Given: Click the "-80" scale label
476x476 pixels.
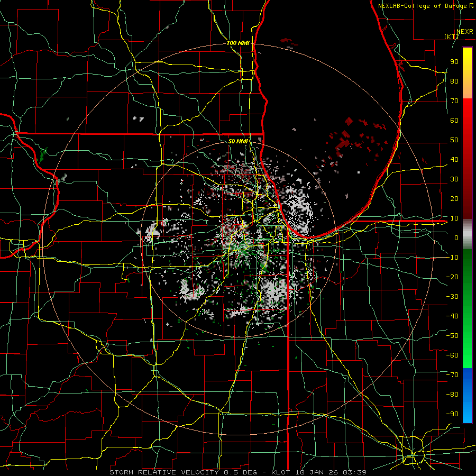Looking at the screenshot, I should pyautogui.click(x=452, y=395).
